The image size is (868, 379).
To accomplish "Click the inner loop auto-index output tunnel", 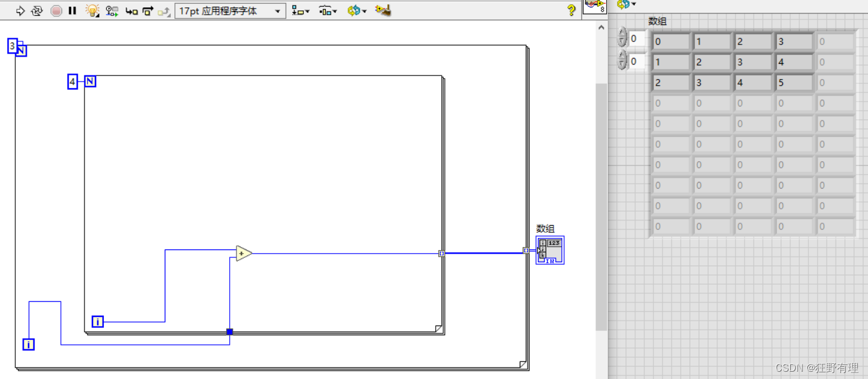I will (441, 253).
